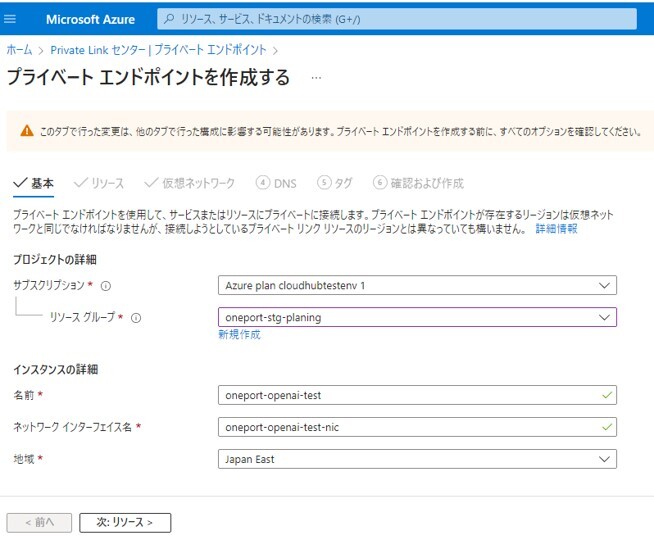Click 次: リソース button

(125, 522)
